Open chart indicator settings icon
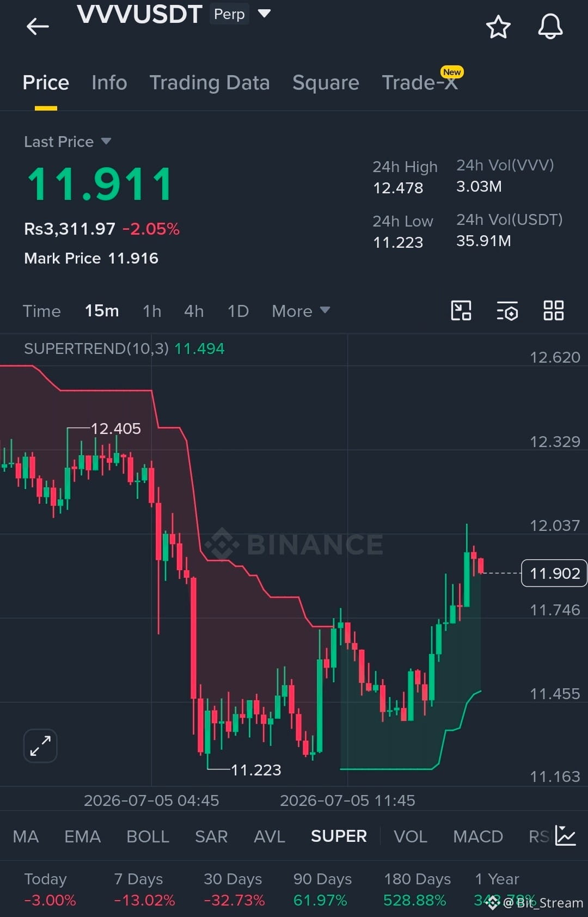Screen dimensions: 588x917 tap(507, 311)
